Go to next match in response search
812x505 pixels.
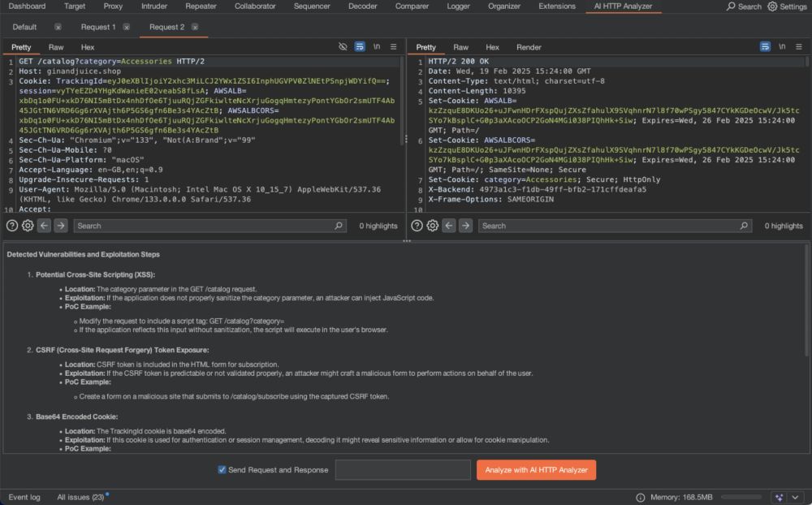click(x=465, y=226)
